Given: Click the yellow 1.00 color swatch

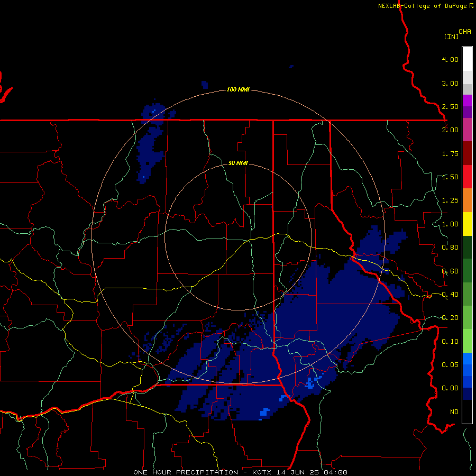Looking at the screenshot, I should [x=467, y=224].
